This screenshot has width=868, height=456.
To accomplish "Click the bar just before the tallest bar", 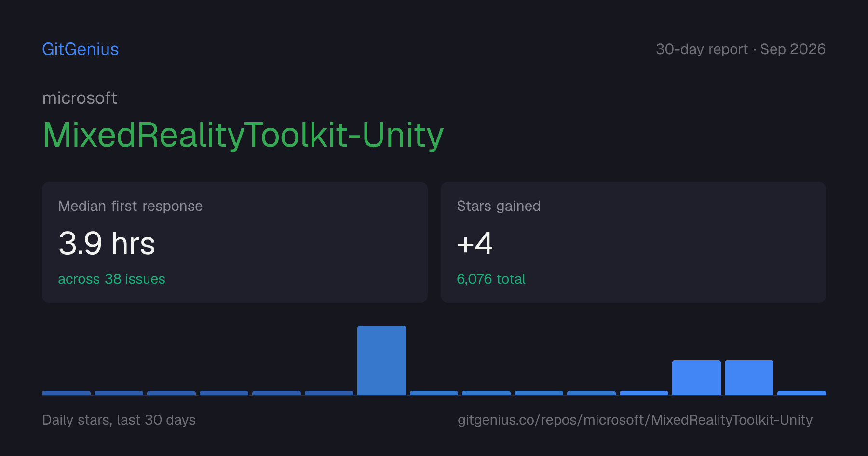I will coord(329,393).
